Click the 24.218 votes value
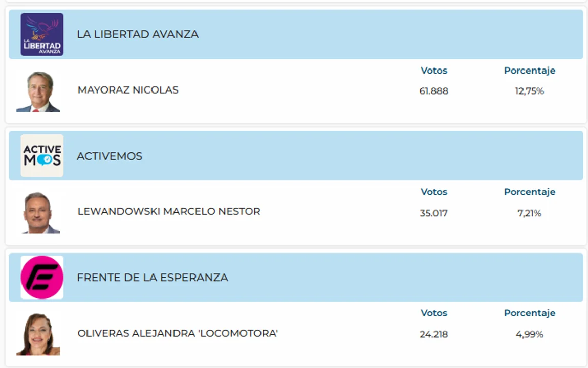The image size is (588, 368). pos(434,334)
